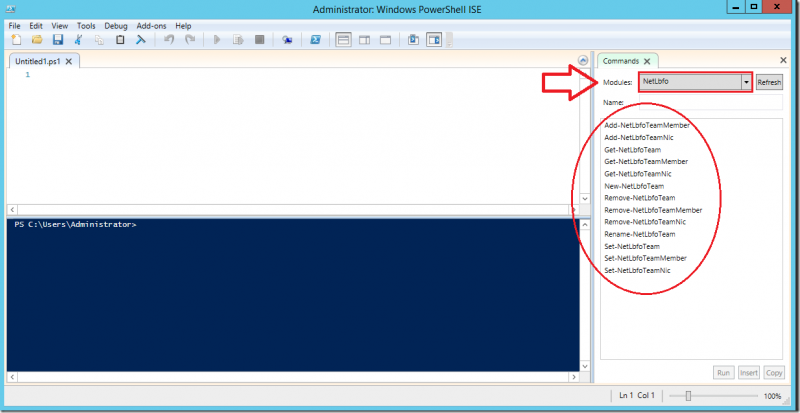The image size is (800, 413).
Task: Click the Stop Operation square icon
Action: click(x=259, y=39)
